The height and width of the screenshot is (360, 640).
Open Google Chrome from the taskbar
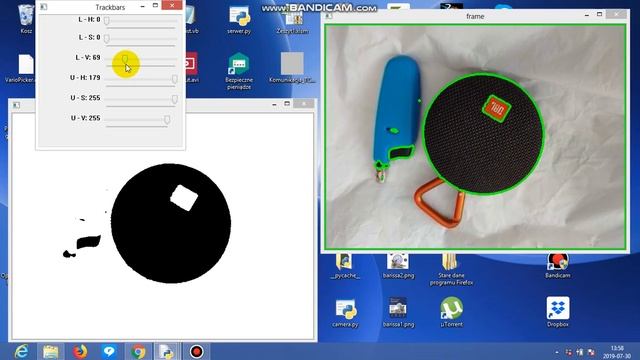[x=138, y=351]
